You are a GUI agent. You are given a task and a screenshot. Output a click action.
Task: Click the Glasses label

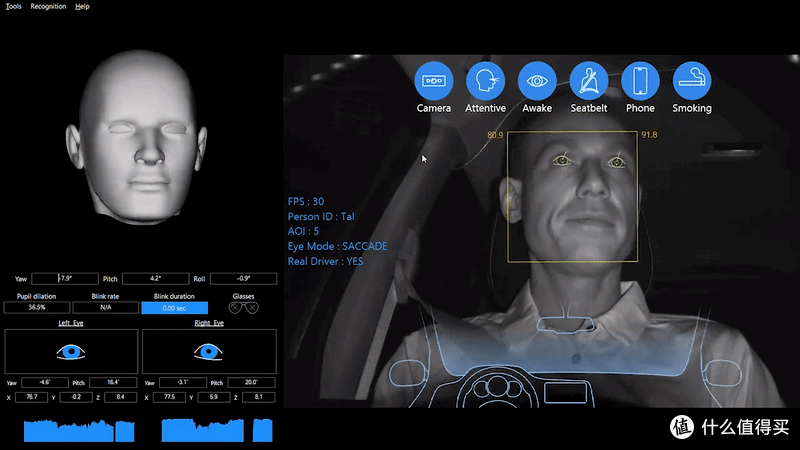243,296
